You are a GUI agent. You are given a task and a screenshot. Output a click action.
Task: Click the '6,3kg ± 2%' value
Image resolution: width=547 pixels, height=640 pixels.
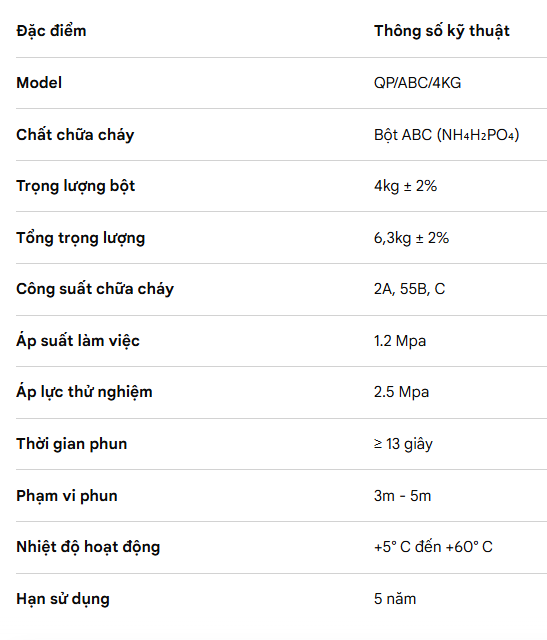pyautogui.click(x=411, y=238)
